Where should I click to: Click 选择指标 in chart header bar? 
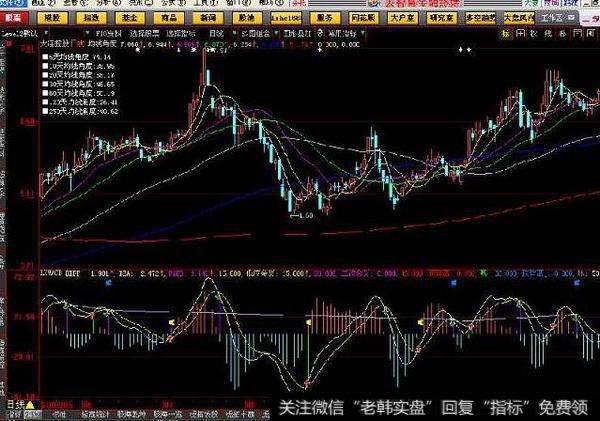pyautogui.click(x=183, y=31)
